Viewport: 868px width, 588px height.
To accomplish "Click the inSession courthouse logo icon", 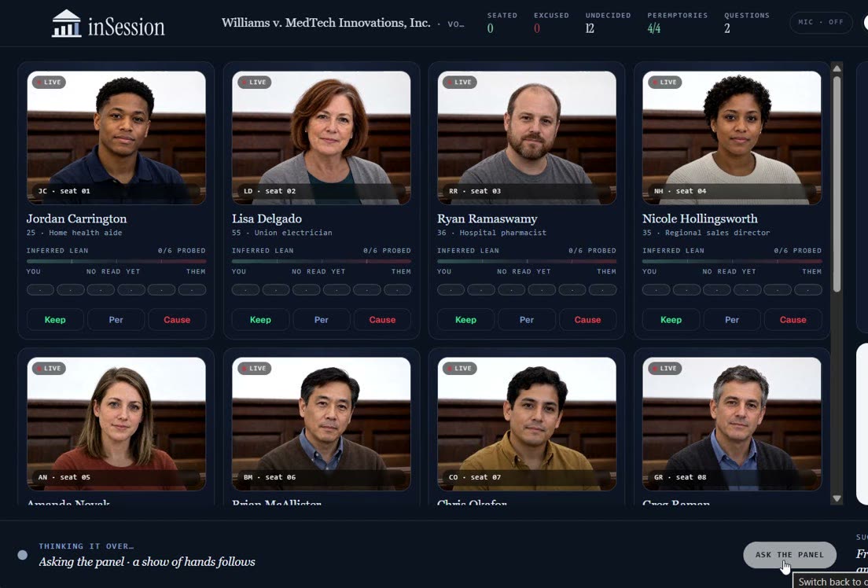I will point(66,24).
